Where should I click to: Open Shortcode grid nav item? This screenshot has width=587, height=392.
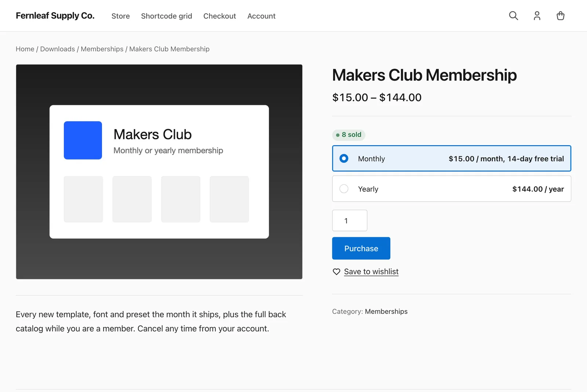[x=167, y=16]
